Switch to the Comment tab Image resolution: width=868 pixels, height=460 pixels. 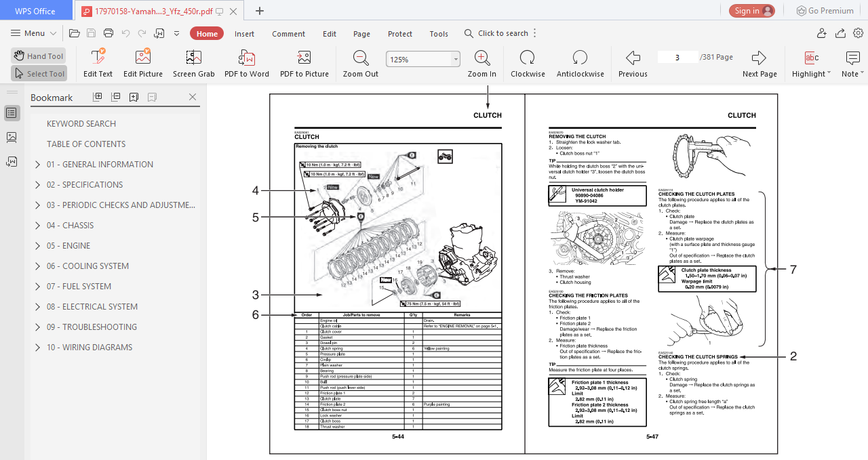pyautogui.click(x=289, y=34)
